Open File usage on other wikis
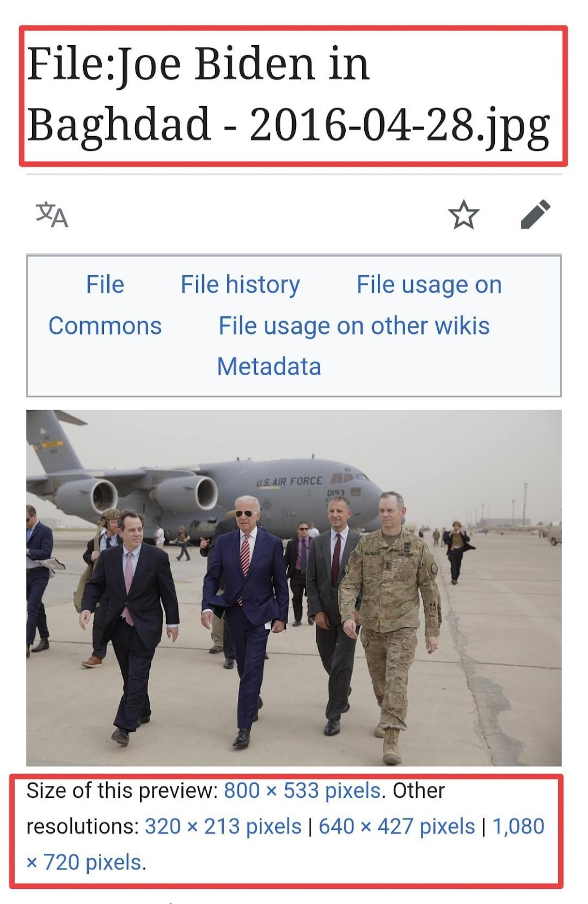The image size is (588, 904). point(354,326)
